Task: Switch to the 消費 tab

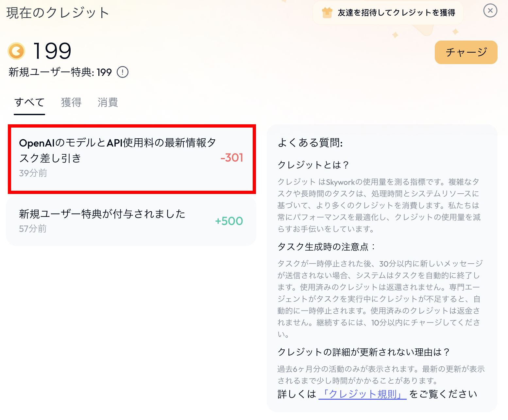Action: (x=108, y=102)
